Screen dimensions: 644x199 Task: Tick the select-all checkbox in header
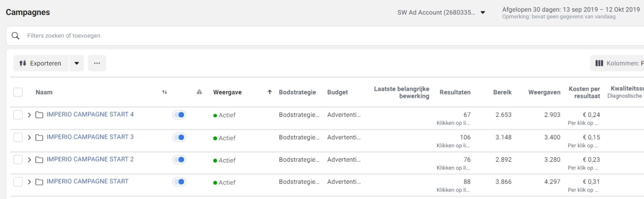[x=18, y=92]
